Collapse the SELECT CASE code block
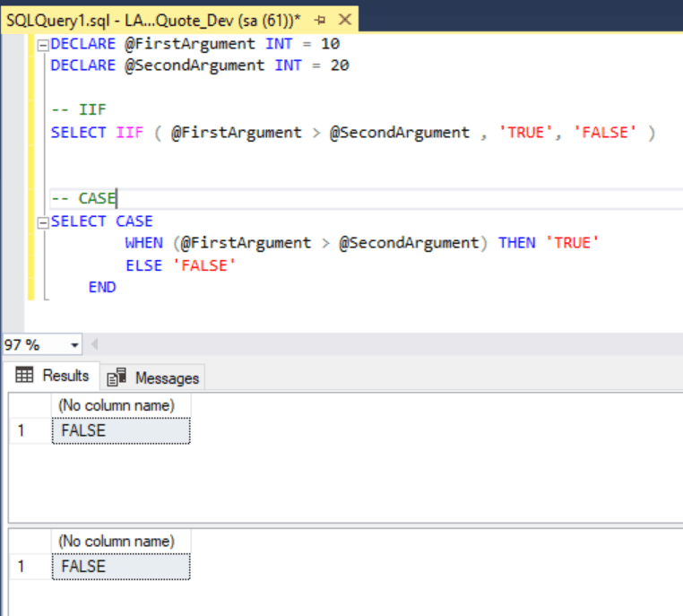Screen dimensions: 683x616 (x=43, y=223)
